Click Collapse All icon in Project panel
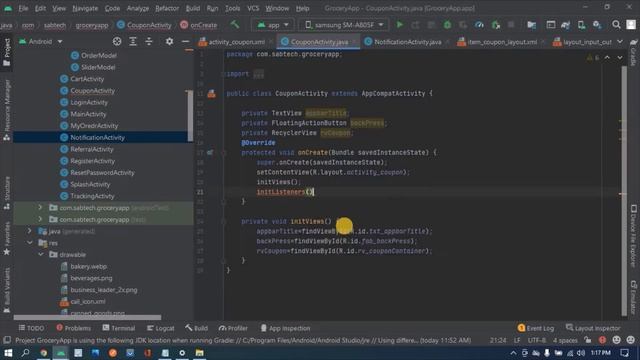 click(x=149, y=41)
